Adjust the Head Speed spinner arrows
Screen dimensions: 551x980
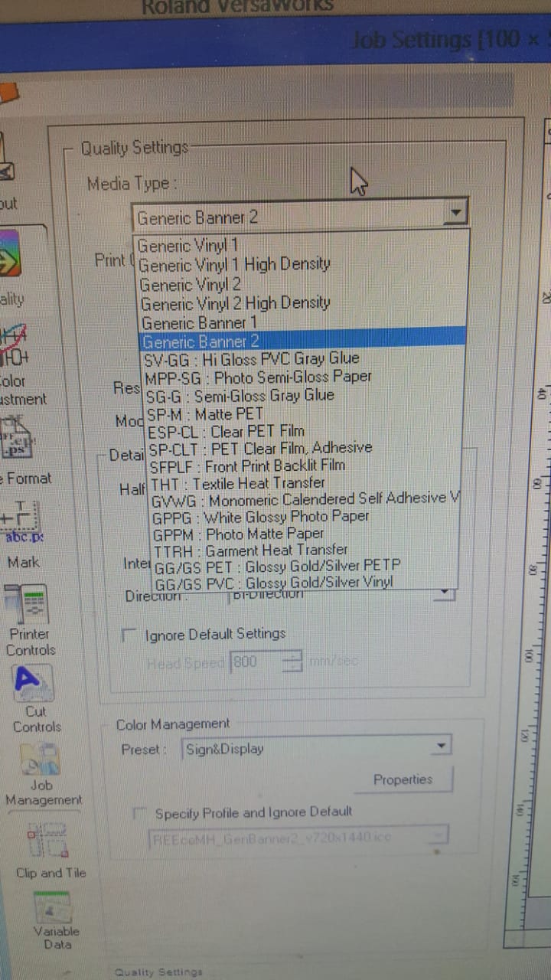coord(293,661)
